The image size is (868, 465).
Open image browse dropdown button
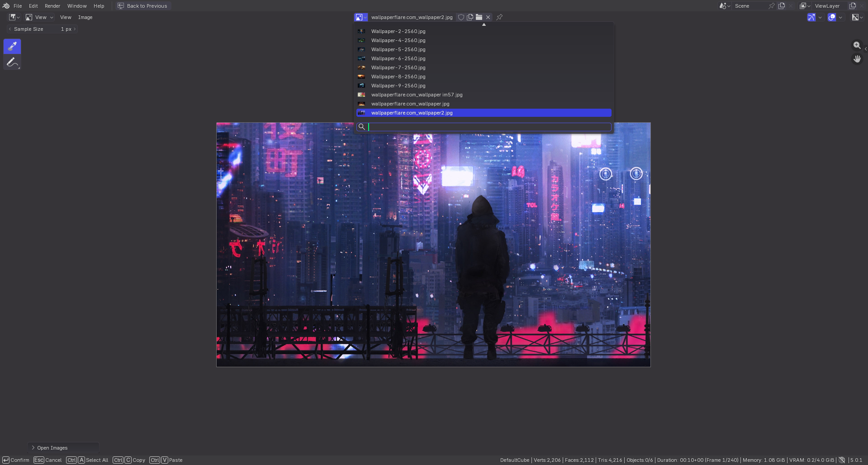(x=361, y=17)
